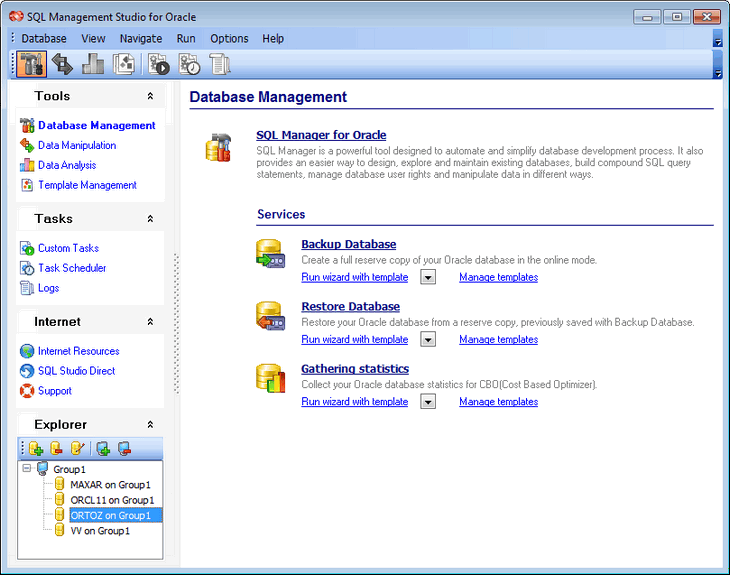
Task: Open Gathering statistics template dropdown arrow
Action: point(428,401)
